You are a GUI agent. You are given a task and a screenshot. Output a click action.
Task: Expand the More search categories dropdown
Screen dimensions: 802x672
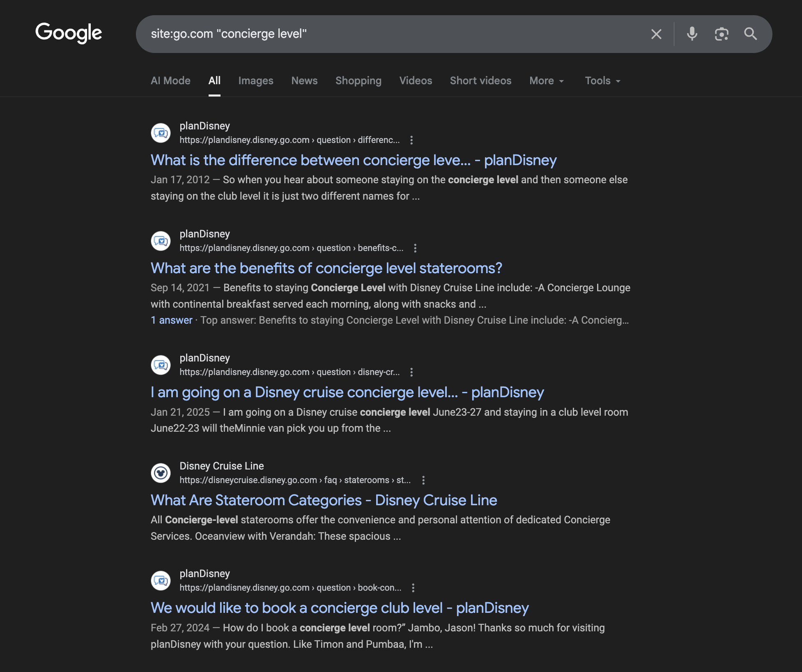547,81
